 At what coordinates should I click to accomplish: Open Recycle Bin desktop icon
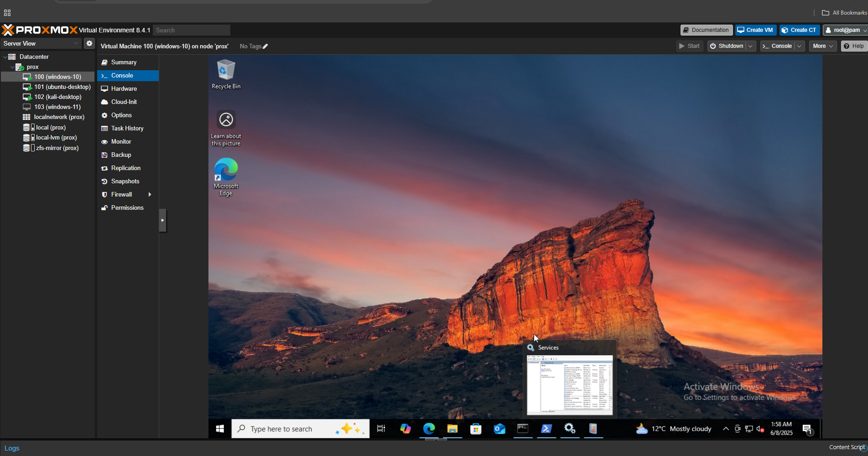pos(226,74)
